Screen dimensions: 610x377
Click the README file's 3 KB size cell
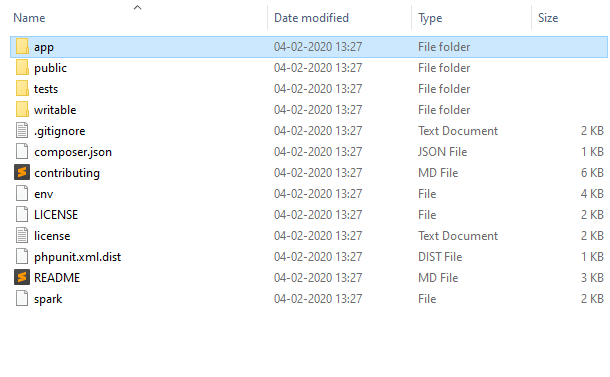click(592, 278)
